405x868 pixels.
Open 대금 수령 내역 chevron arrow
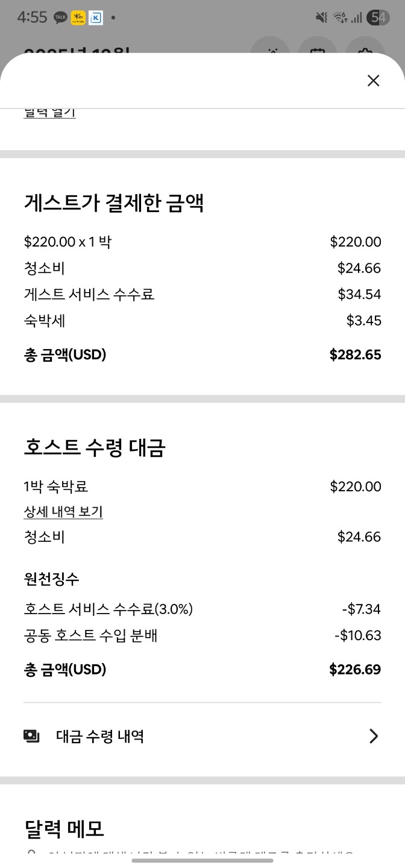pyautogui.click(x=374, y=736)
